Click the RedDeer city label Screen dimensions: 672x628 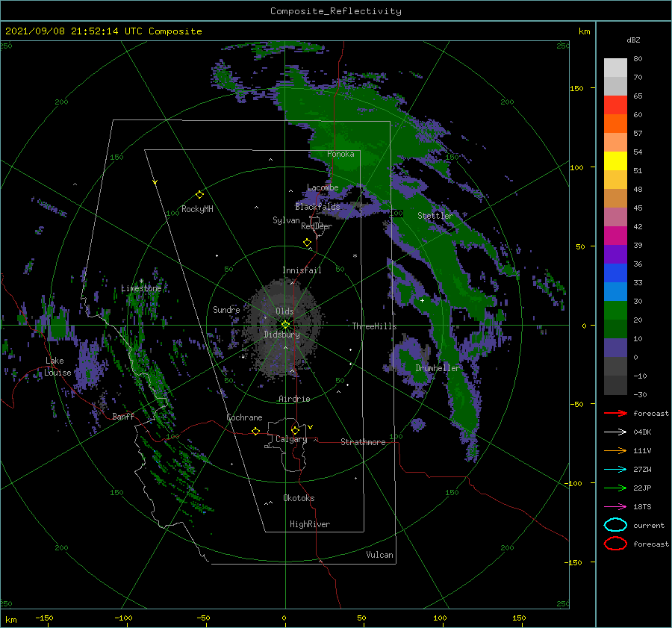[x=317, y=226]
